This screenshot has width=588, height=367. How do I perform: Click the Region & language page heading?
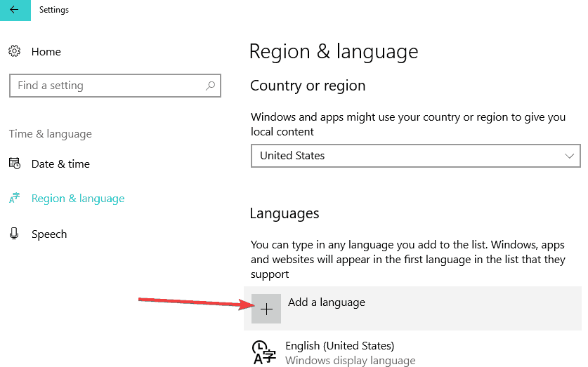[x=334, y=51]
